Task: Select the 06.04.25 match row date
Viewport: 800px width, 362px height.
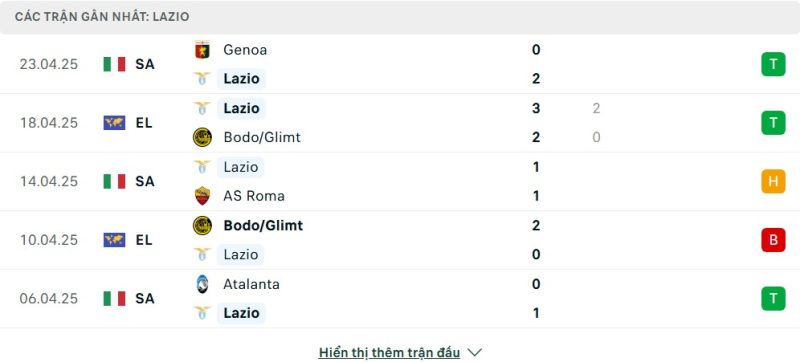Action: click(x=49, y=299)
